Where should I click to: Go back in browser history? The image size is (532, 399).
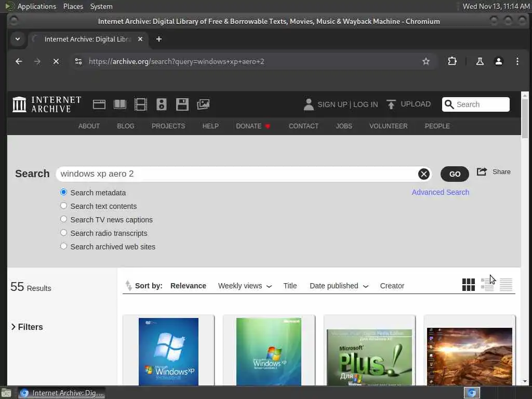pos(19,61)
